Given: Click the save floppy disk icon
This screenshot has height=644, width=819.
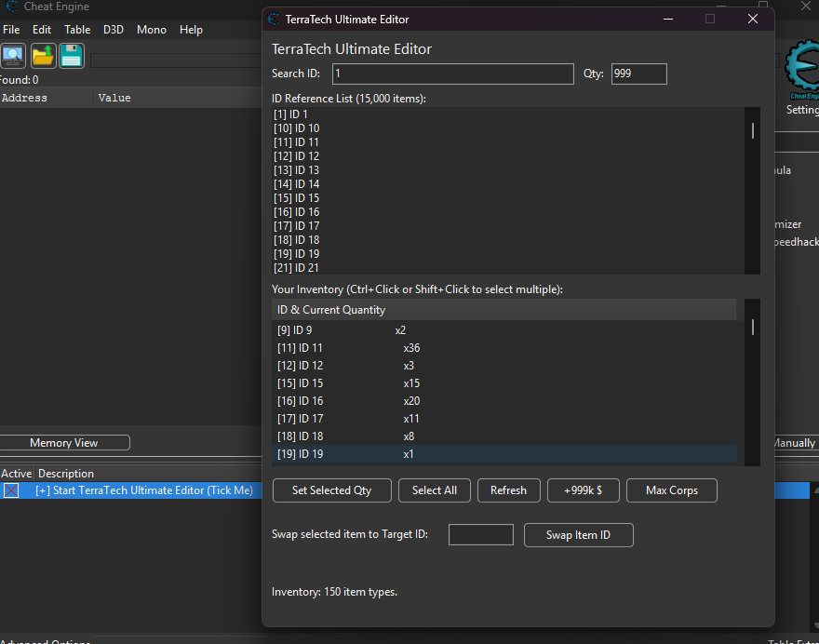Looking at the screenshot, I should (x=72, y=56).
